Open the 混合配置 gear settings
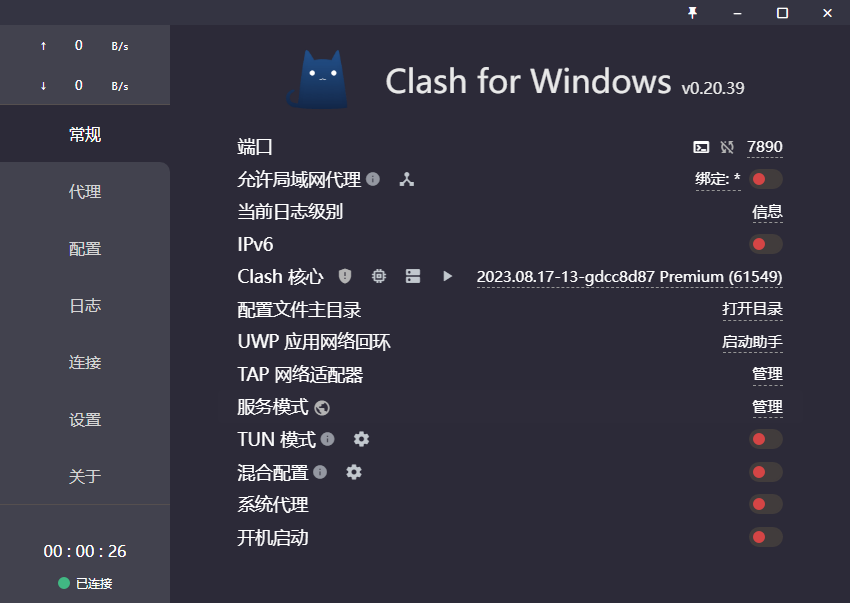Viewport: 850px width, 603px height. [353, 472]
